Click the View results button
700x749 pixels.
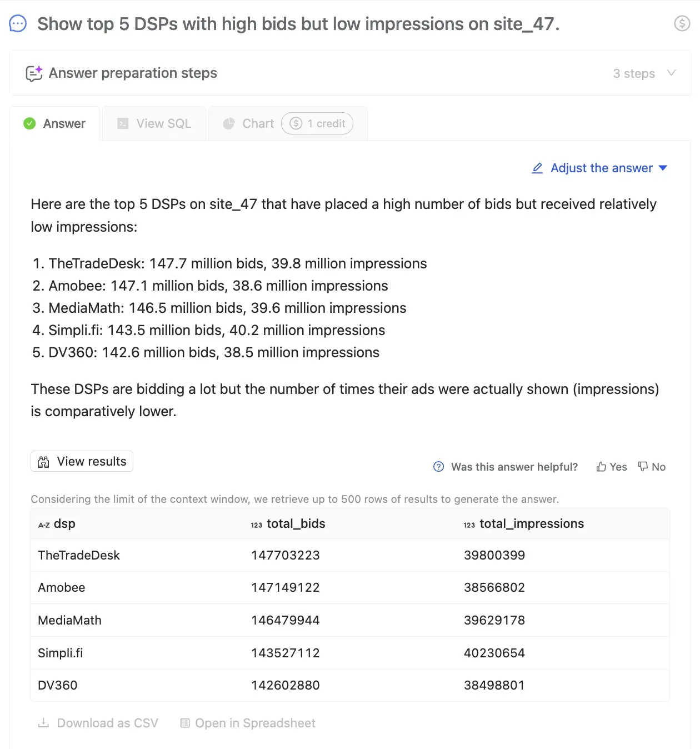coord(82,461)
